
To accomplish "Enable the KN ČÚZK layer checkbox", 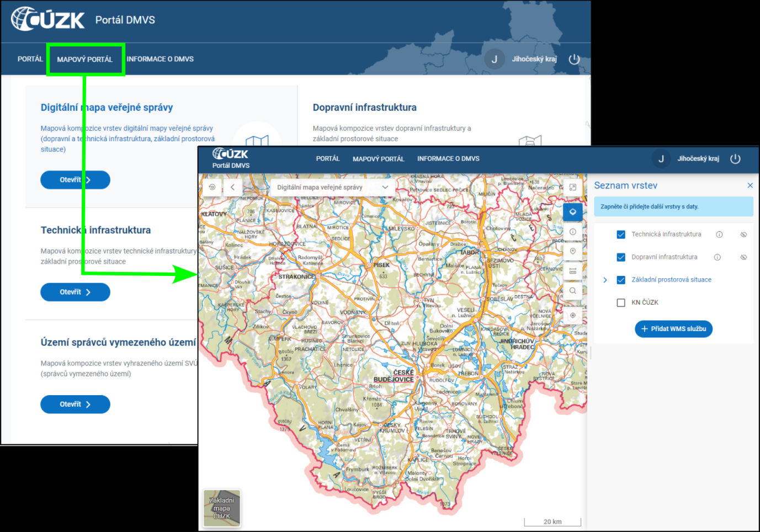I will (621, 302).
